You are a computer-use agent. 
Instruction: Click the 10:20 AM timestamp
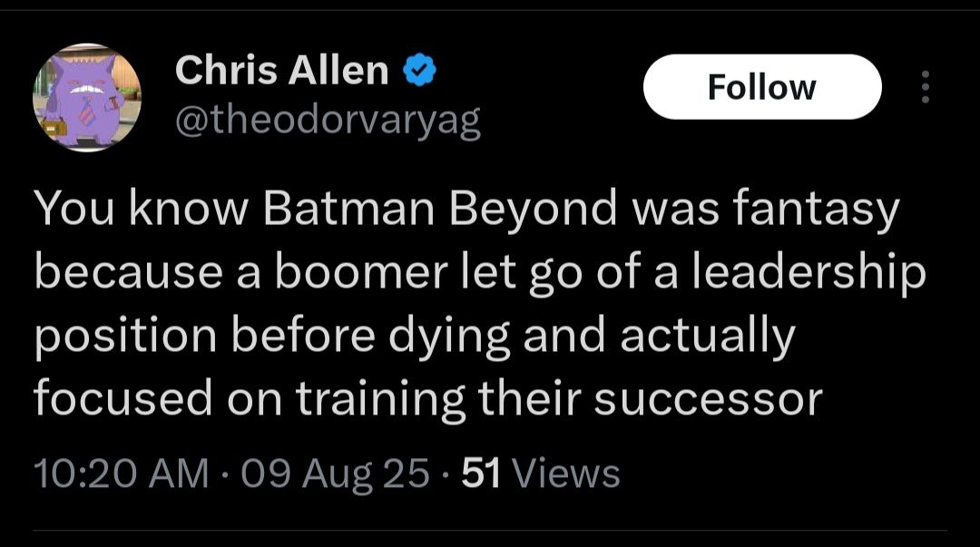click(122, 474)
